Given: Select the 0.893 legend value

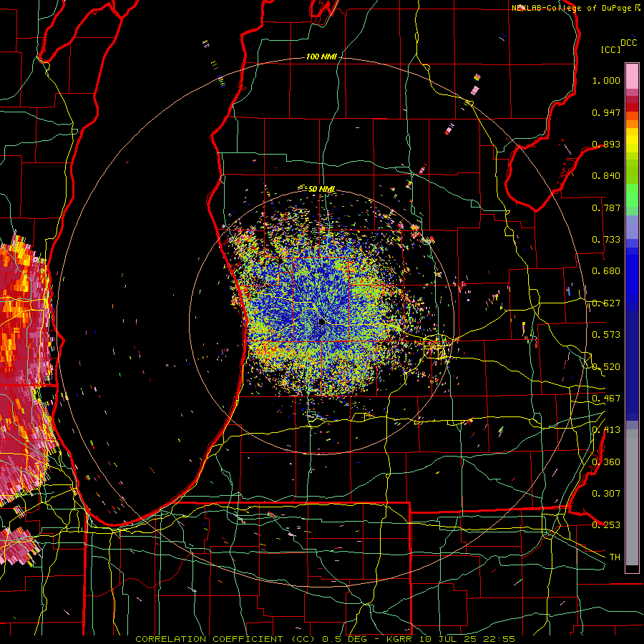Looking at the screenshot, I should tap(606, 144).
